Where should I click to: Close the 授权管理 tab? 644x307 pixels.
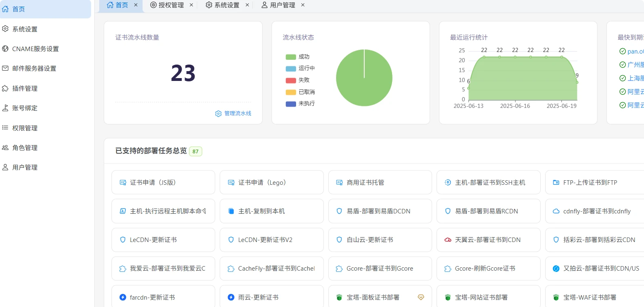click(x=191, y=5)
